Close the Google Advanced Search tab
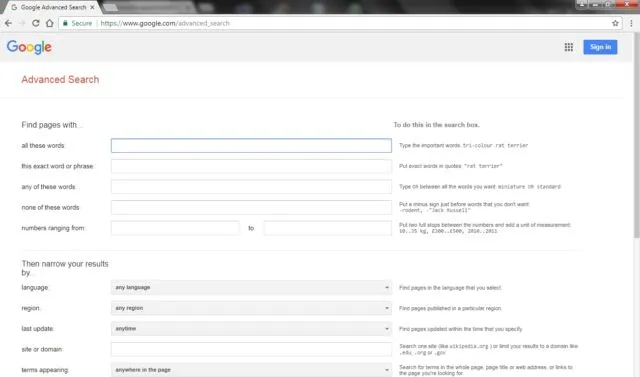Screen dimensions: 640x377 [92, 7]
